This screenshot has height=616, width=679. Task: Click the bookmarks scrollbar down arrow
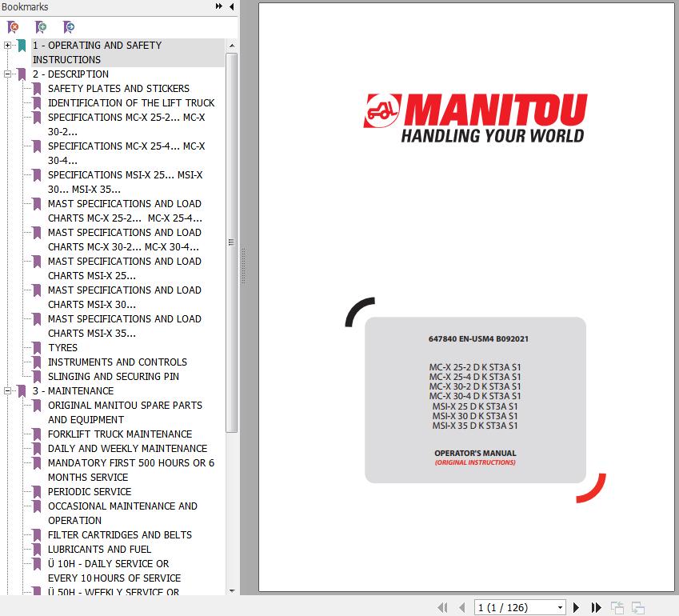232,590
